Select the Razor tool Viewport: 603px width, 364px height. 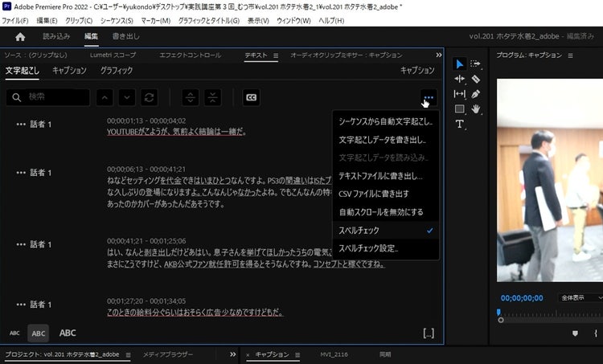pyautogui.click(x=476, y=79)
